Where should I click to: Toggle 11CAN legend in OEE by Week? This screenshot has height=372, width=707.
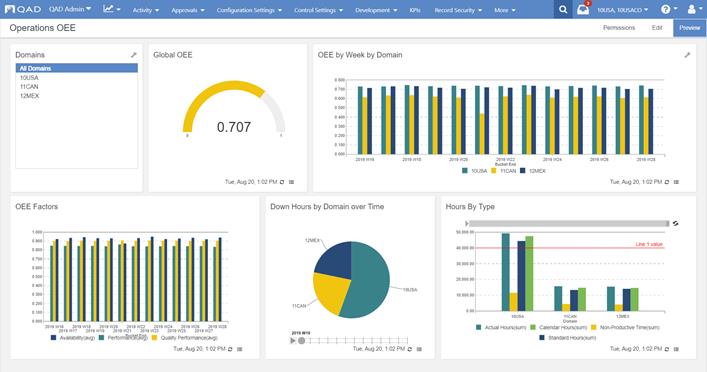click(504, 171)
